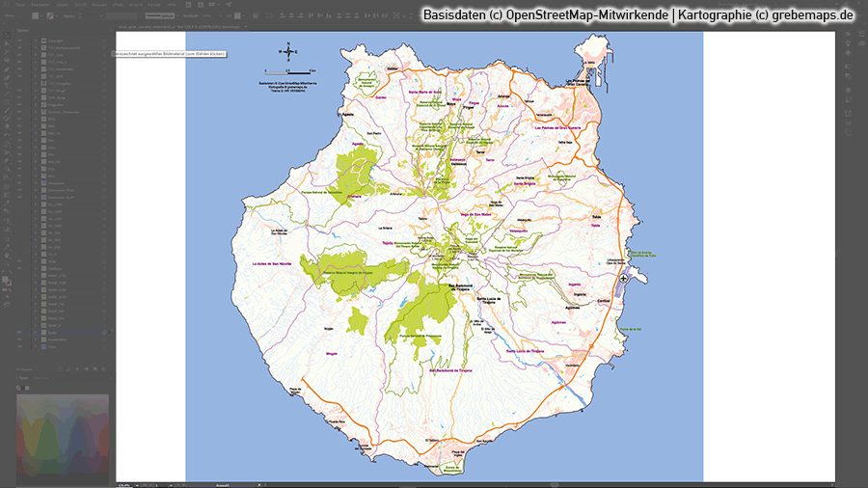The image size is (868, 488).
Task: Click the target circle of Copyright layer
Action: point(103,41)
